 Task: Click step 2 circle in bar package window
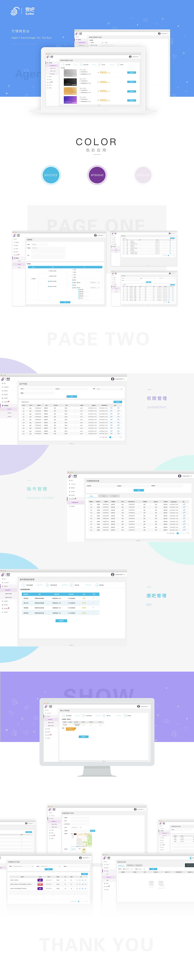pos(47,585)
